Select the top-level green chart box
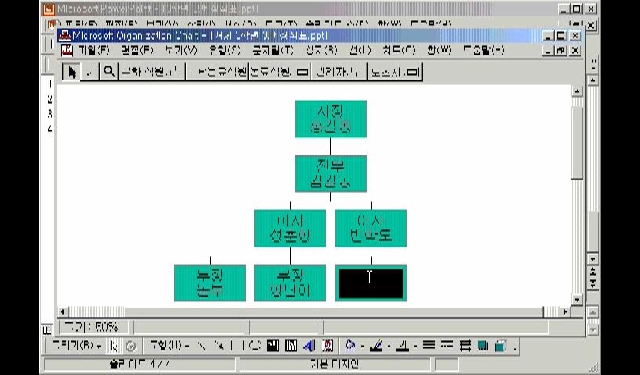 pyautogui.click(x=331, y=119)
